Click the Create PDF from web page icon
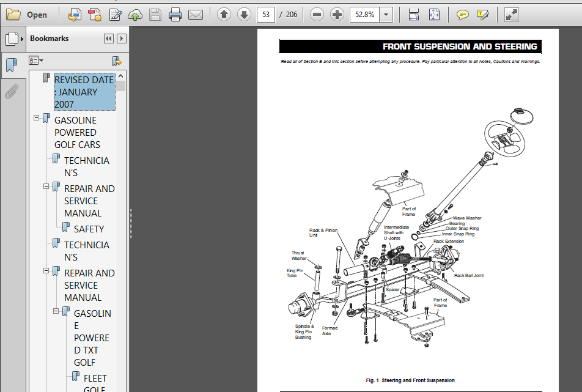Viewport: 582px width, 392px height. tap(75, 15)
